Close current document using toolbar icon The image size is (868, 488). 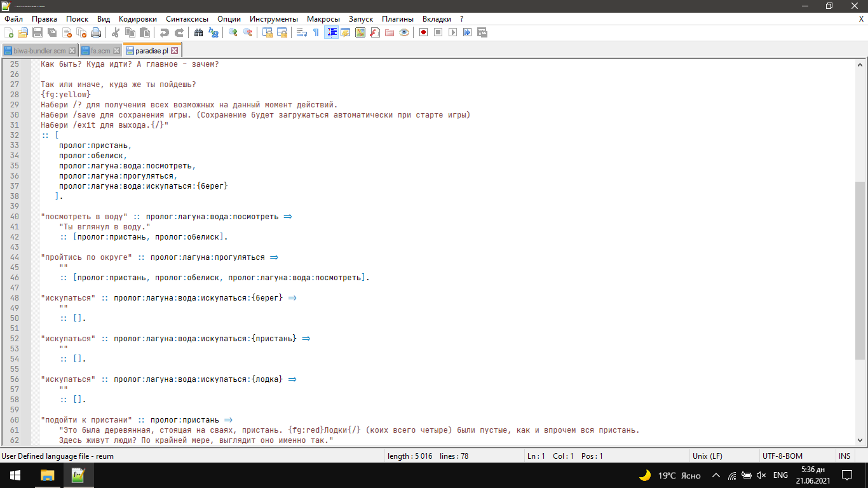click(67, 32)
